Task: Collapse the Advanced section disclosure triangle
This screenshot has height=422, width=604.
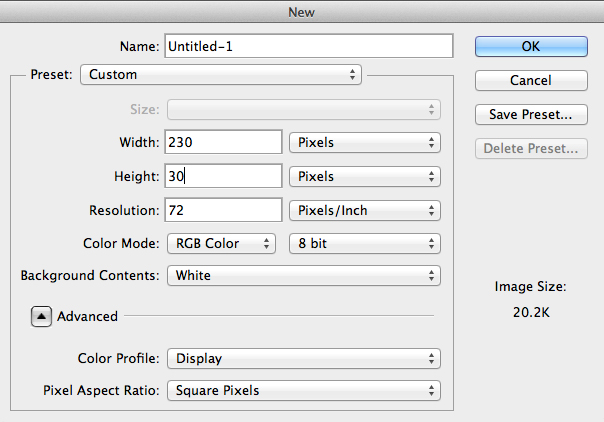Action: pyautogui.click(x=43, y=316)
